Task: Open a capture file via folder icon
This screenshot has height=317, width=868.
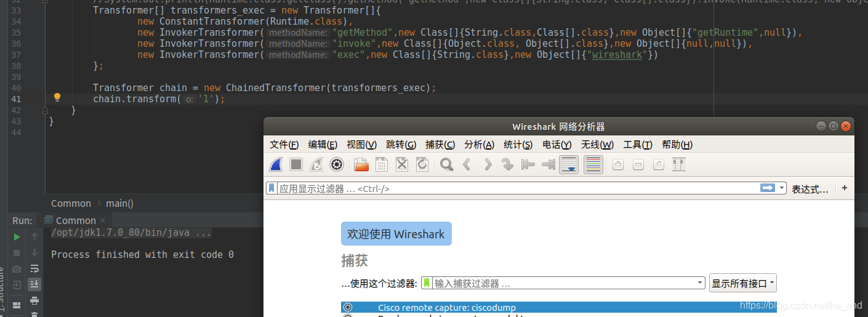Action: point(361,164)
